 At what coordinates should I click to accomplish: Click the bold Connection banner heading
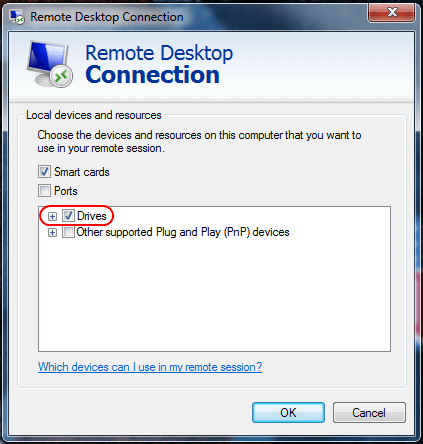point(153,74)
